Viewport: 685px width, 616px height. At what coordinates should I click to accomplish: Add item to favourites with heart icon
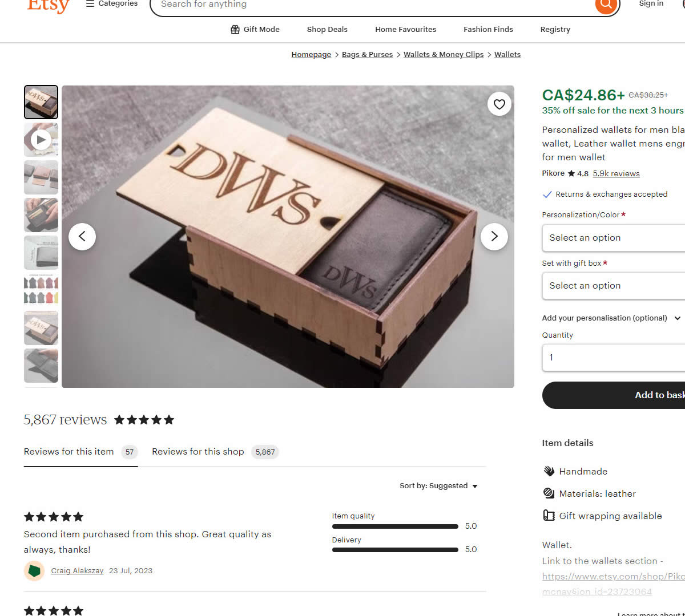[499, 104]
